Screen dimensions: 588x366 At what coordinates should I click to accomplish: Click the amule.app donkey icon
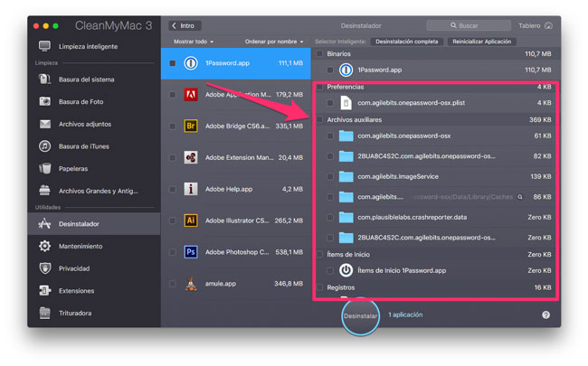191,284
